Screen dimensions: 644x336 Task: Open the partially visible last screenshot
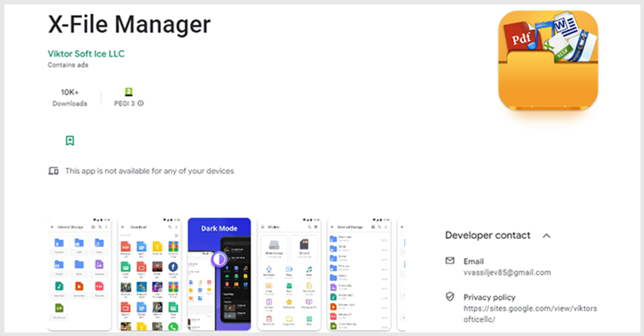click(x=402, y=274)
